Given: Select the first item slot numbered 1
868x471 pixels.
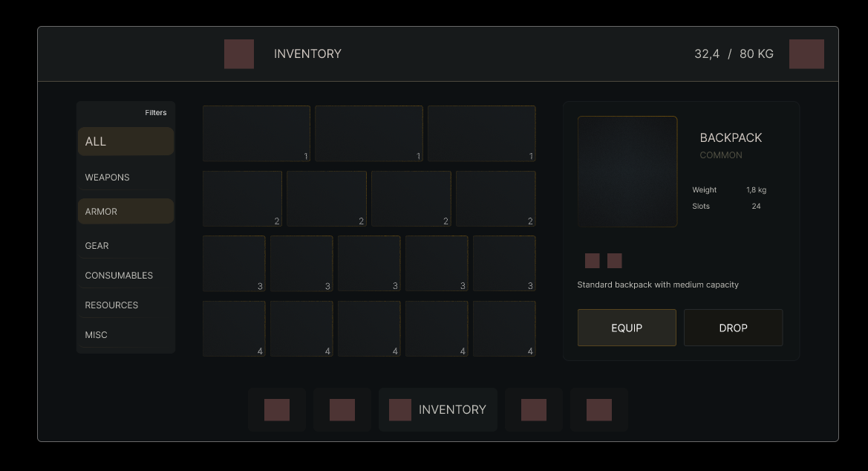Looking at the screenshot, I should click(x=256, y=134).
